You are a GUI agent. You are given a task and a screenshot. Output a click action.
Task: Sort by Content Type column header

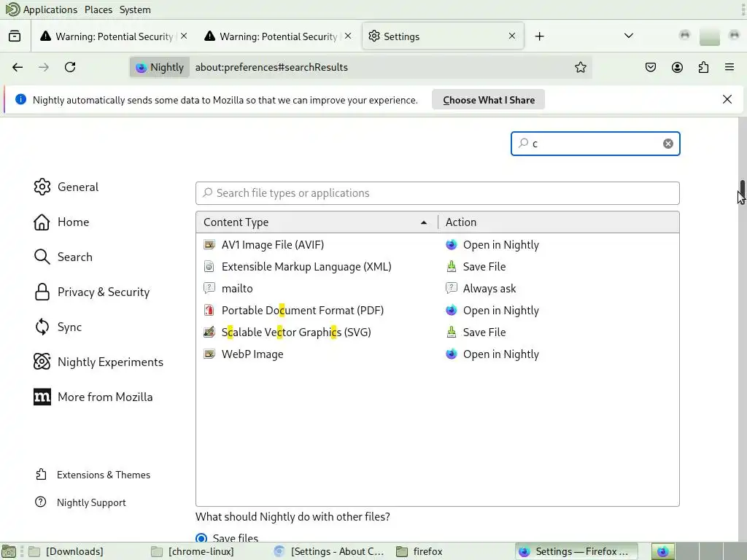pos(317,222)
